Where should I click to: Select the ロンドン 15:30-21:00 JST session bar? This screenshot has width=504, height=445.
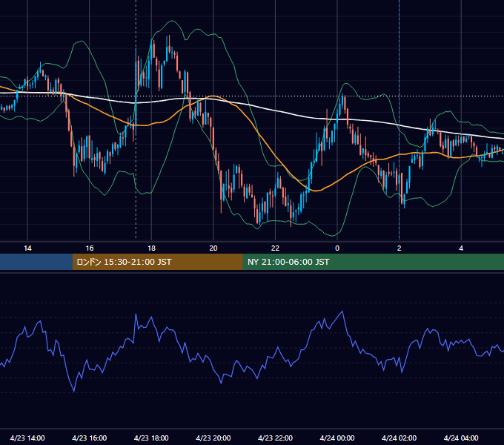(157, 262)
